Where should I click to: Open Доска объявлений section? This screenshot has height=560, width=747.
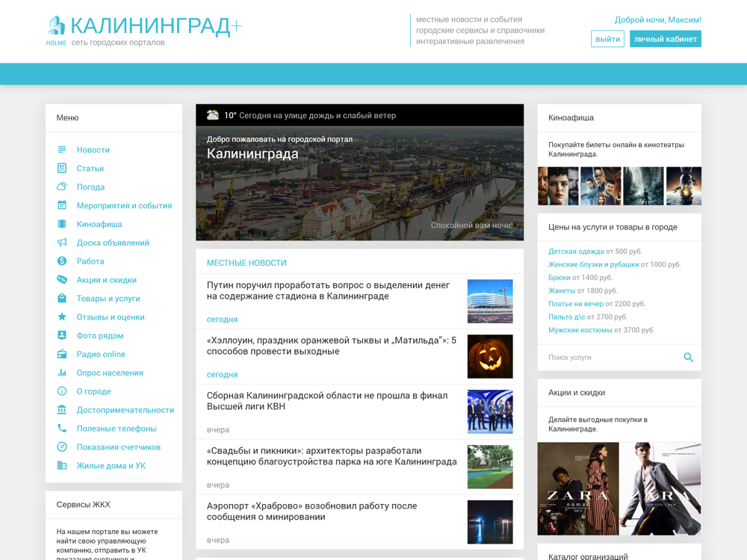pos(113,243)
